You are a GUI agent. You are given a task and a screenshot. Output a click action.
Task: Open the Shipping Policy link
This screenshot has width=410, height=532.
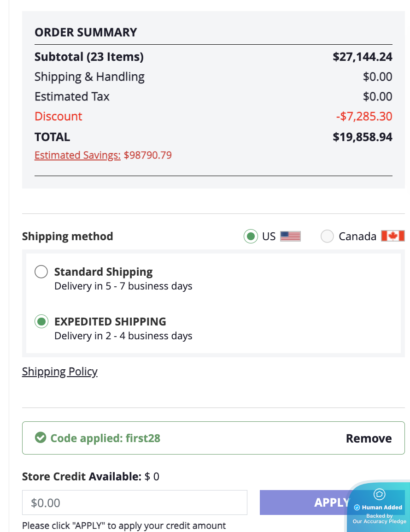pos(59,372)
